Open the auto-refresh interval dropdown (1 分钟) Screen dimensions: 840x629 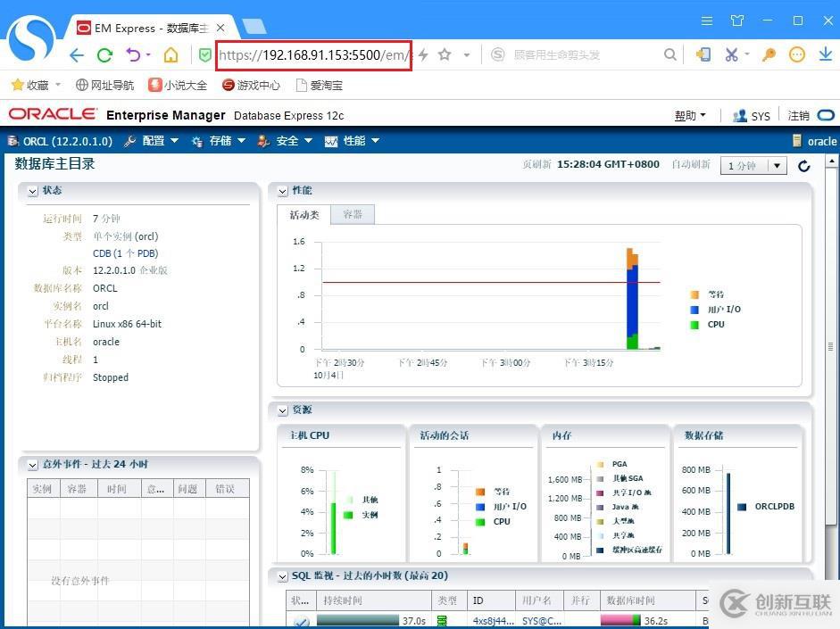pyautogui.click(x=753, y=166)
